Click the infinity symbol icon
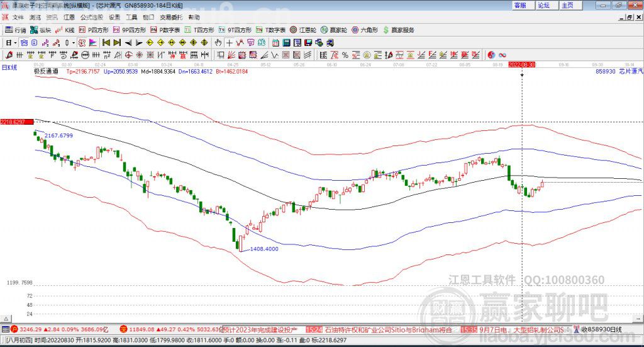 pyautogui.click(x=502, y=55)
